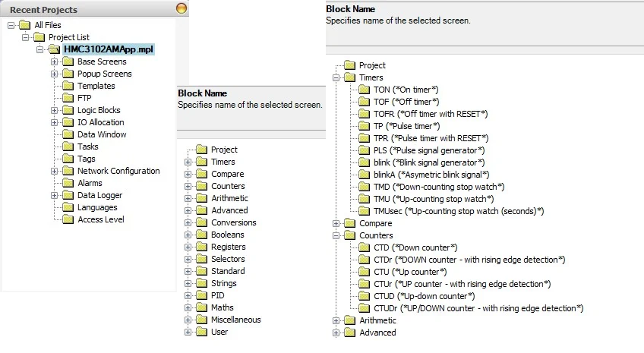This screenshot has width=644, height=353.
Task: Select TMUsec Up-counting stop watch (seconds)
Action: [459, 211]
